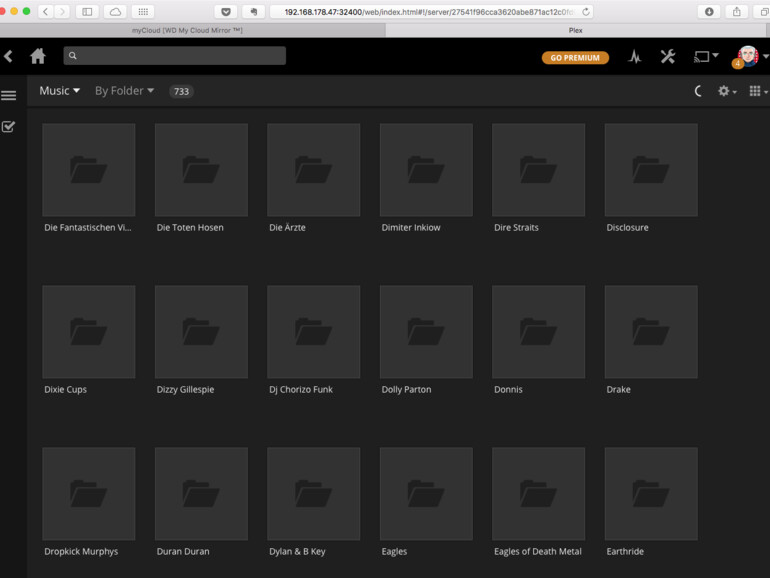This screenshot has width=770, height=578.
Task: Click the Evernote elephant extension icon
Action: [x=254, y=11]
